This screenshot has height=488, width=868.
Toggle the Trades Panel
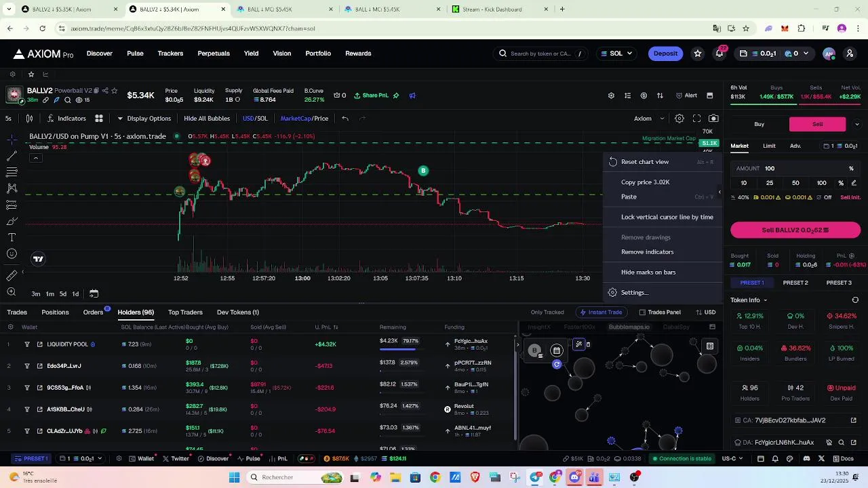coord(660,312)
